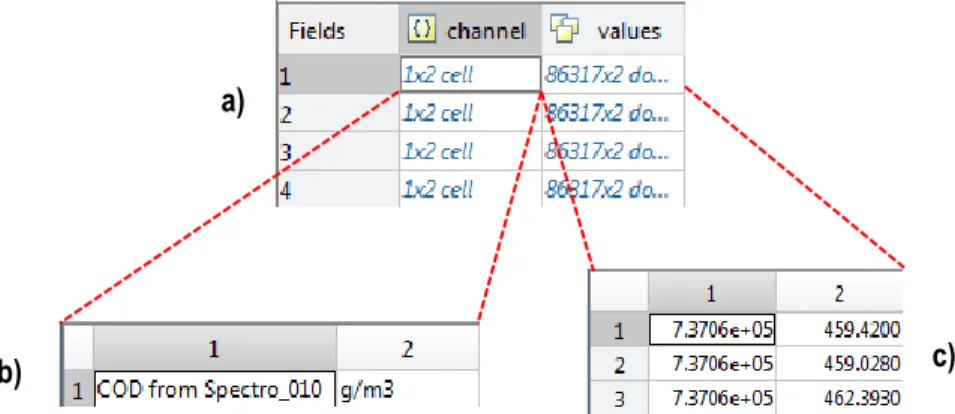Select row header 4 in struct table
This screenshot has height=414, width=955.
[338, 189]
